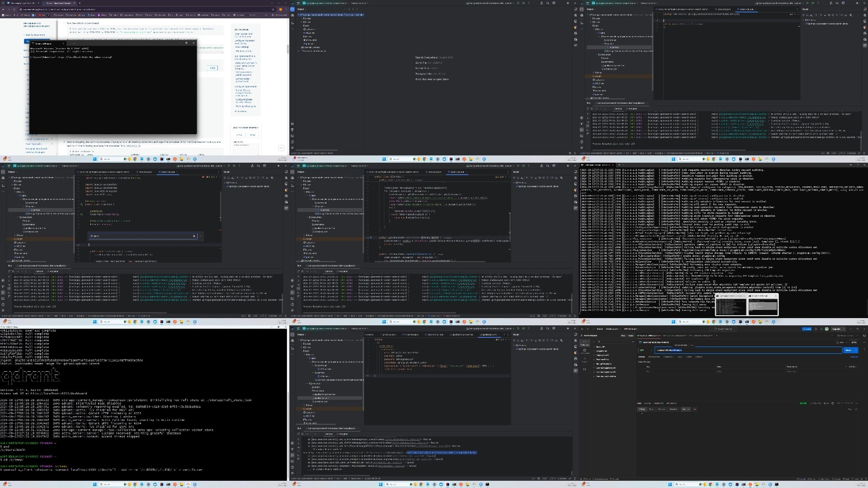Switch to the Actuator tab in the application.yml IntelliJ Run panel

pos(342,434)
